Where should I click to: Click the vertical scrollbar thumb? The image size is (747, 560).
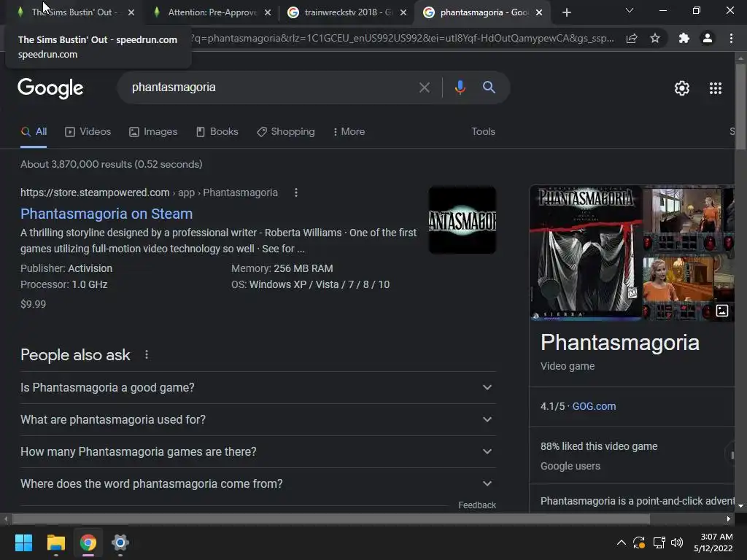pyautogui.click(x=740, y=108)
